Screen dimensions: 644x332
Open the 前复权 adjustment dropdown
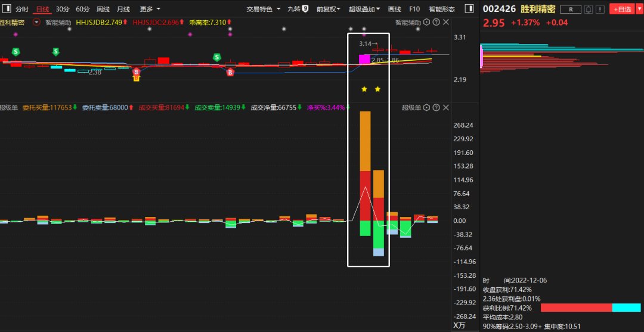pos(328,9)
